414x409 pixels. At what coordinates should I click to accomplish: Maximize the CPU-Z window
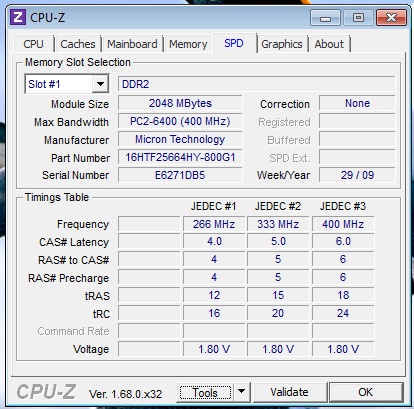pyautogui.click(x=358, y=17)
